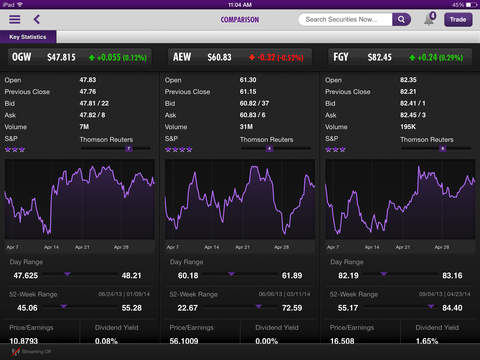This screenshot has height=360, width=480.
Task: Select OGW volume value 7M
Action: [x=84, y=127]
